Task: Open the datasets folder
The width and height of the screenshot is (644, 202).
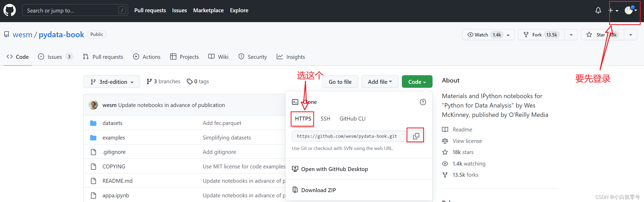Action: click(x=112, y=123)
